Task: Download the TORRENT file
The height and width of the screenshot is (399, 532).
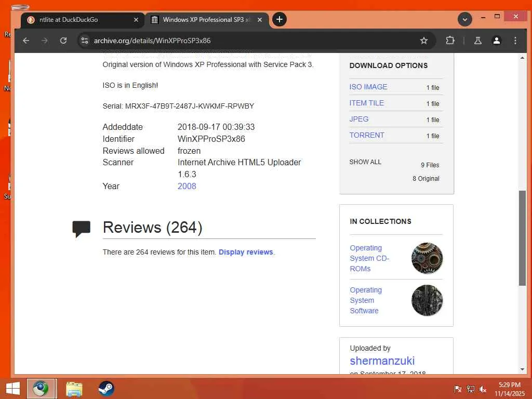Action: pyautogui.click(x=366, y=135)
